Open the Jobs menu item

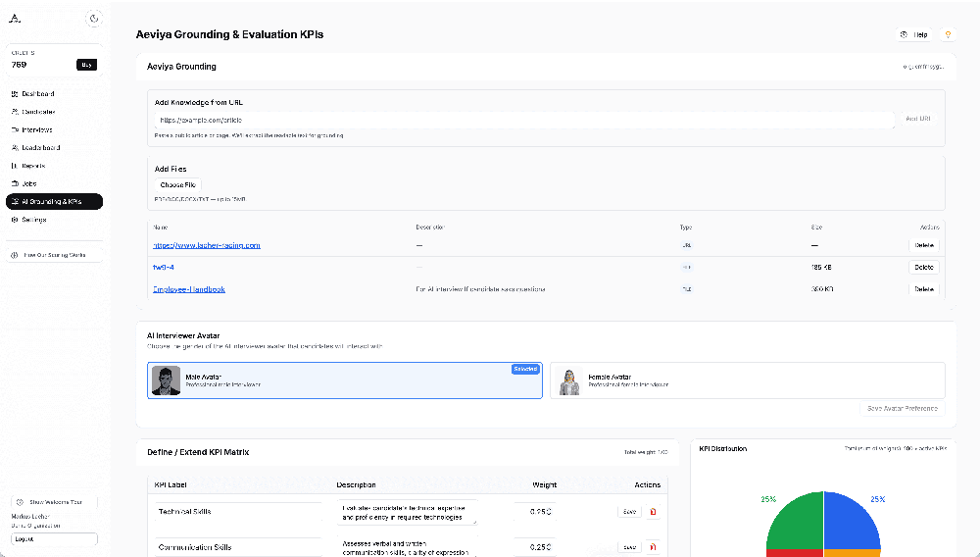[x=54, y=183]
